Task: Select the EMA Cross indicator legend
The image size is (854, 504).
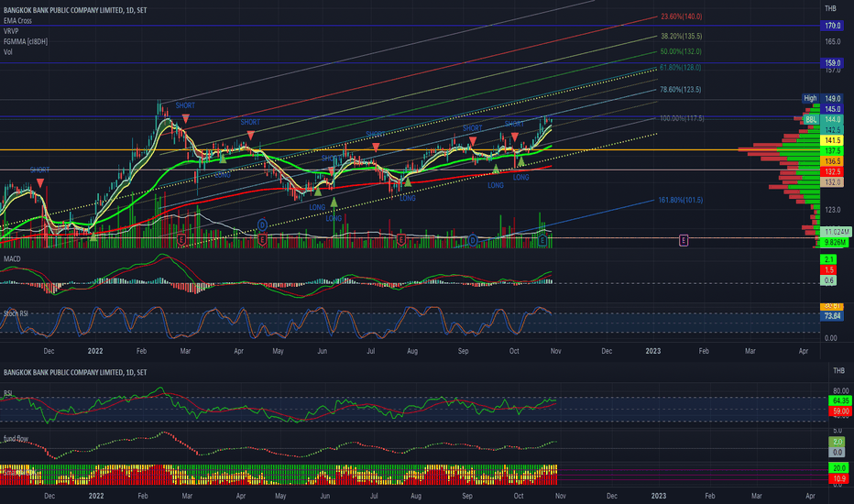Action: point(17,21)
